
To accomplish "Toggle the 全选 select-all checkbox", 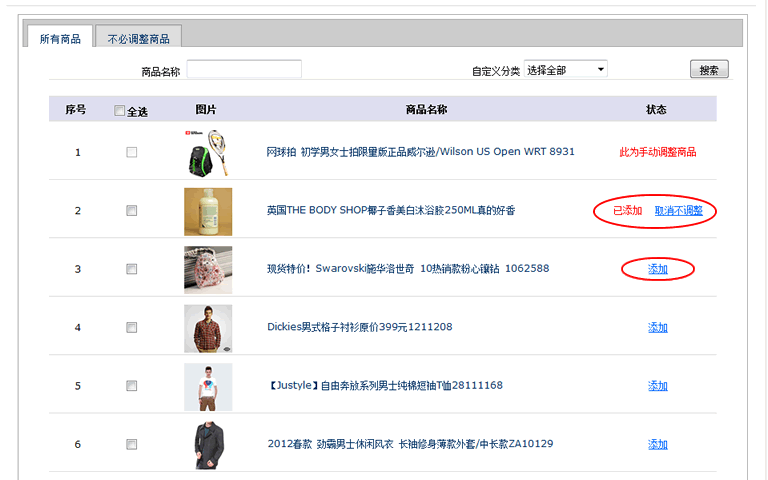I will pos(119,111).
